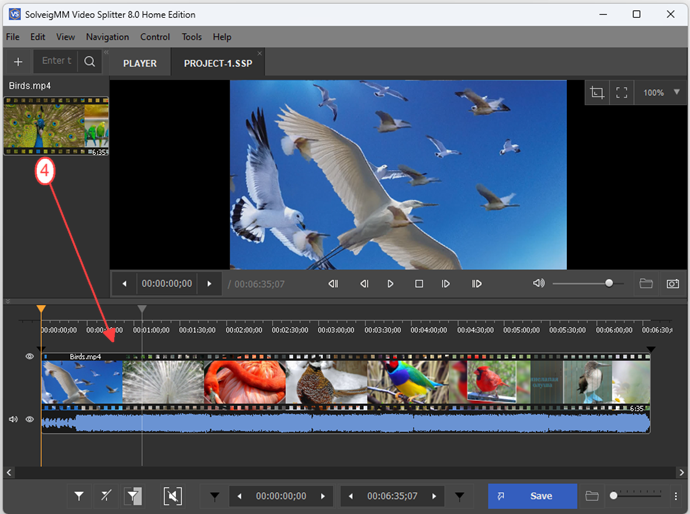Image resolution: width=690 pixels, height=514 pixels.
Task: Click the orange start marker on timeline
Action: click(41, 308)
